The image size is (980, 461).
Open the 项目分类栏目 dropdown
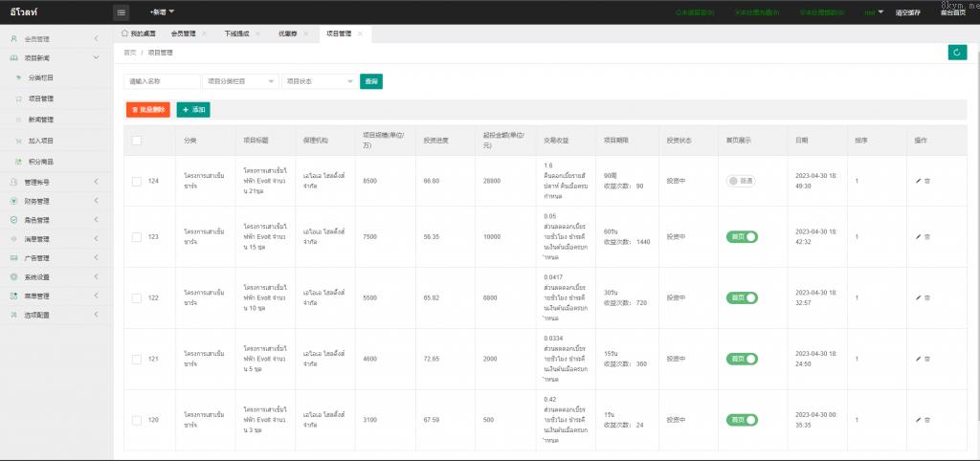click(x=240, y=81)
